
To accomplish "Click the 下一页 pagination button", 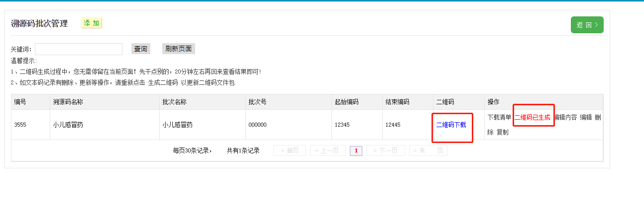I will (385, 151).
